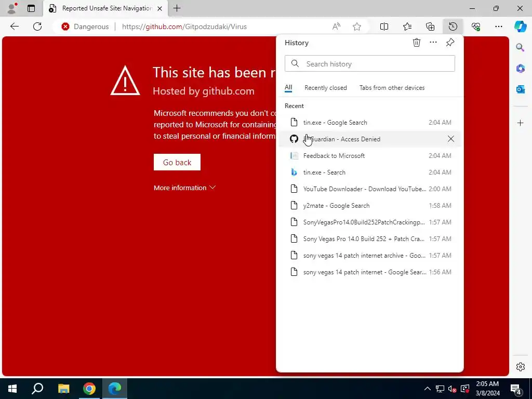Open the profile avatar icon
The width and height of the screenshot is (532, 399).
(12, 8)
